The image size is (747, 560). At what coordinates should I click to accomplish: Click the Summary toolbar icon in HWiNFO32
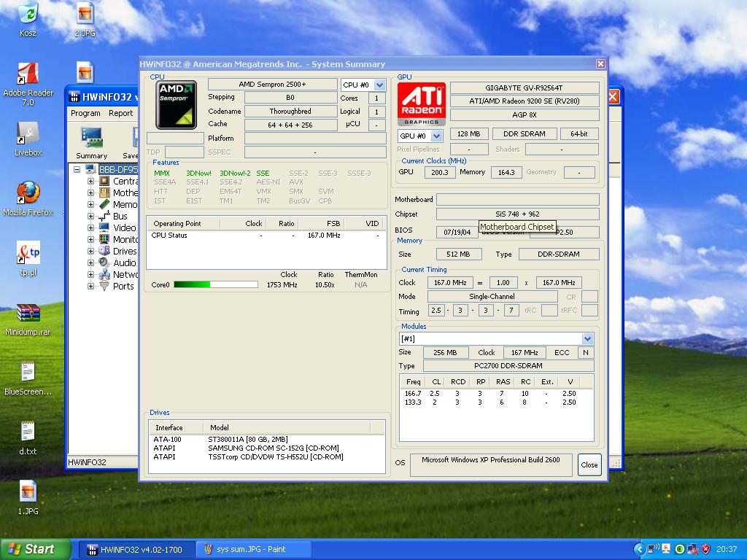(91, 143)
